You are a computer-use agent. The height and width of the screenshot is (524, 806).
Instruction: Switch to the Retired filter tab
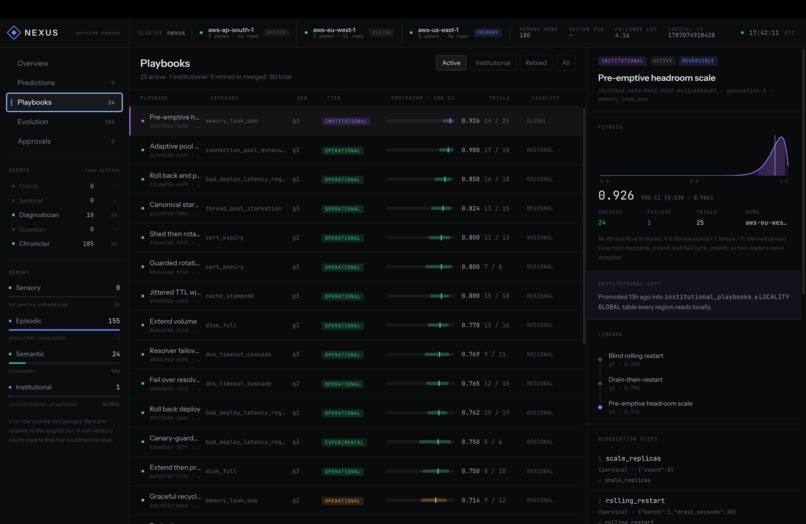[x=536, y=63]
